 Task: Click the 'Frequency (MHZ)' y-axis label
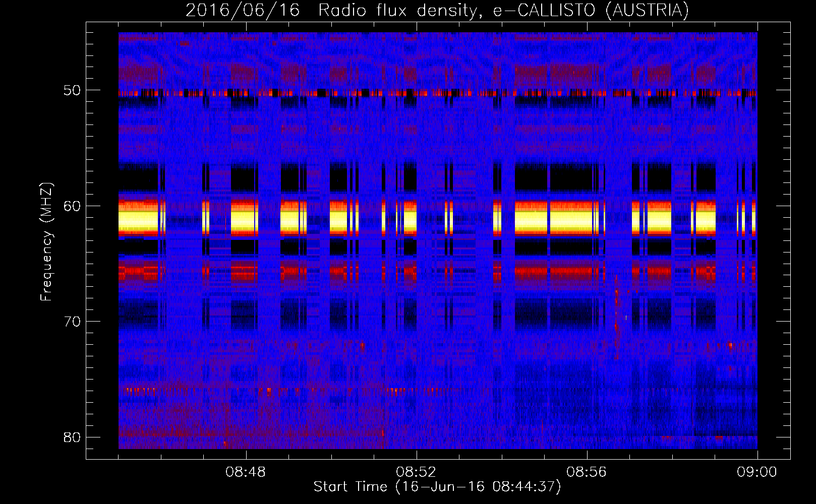click(46, 242)
